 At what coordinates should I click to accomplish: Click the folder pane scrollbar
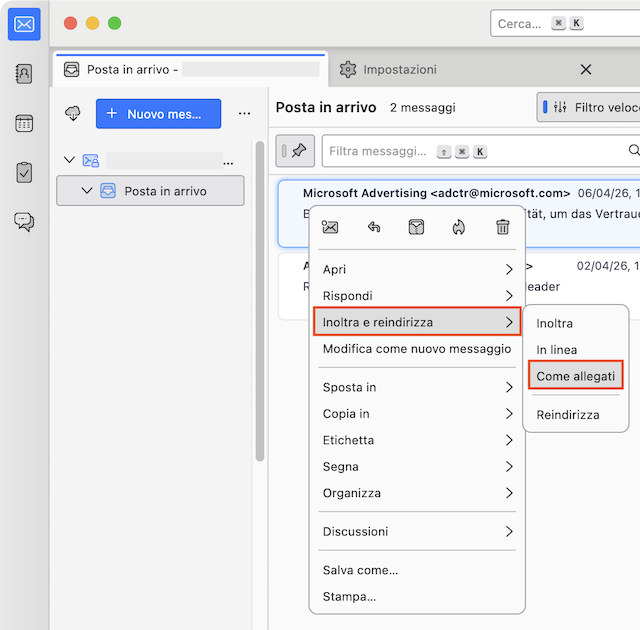tap(260, 301)
